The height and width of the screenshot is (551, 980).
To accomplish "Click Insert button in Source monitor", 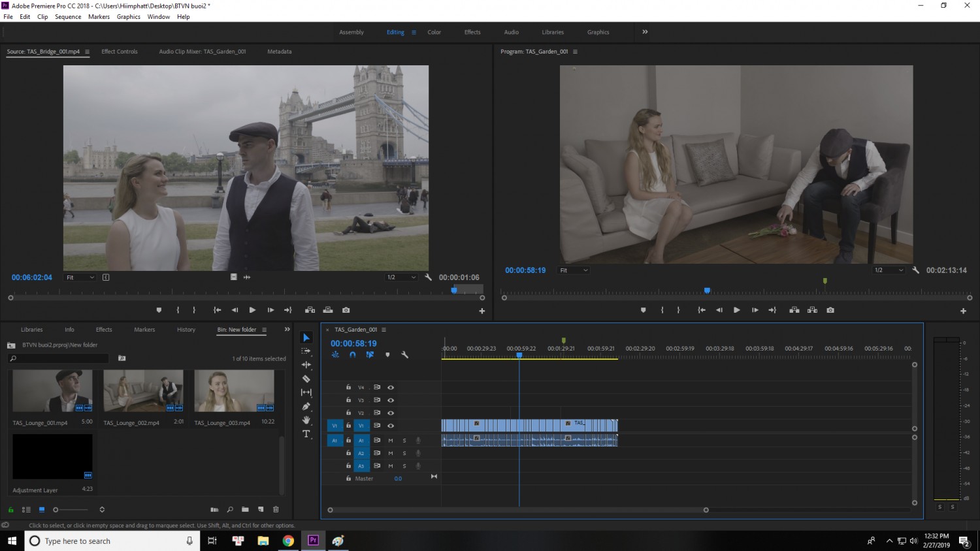I will pos(310,310).
